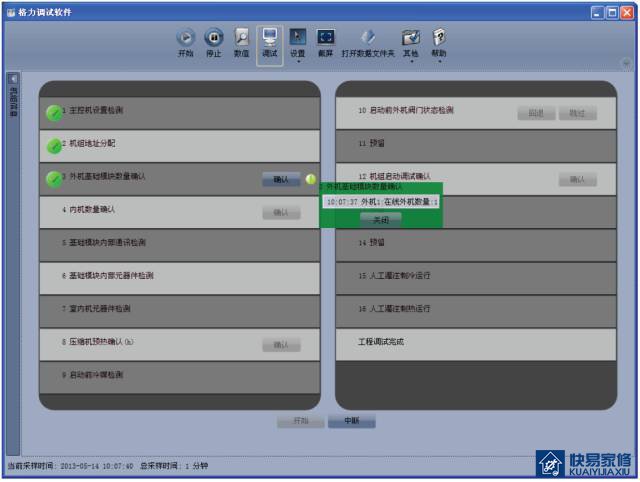Click 确认 button for step 3 外机基础模块数量确认

coord(281,179)
